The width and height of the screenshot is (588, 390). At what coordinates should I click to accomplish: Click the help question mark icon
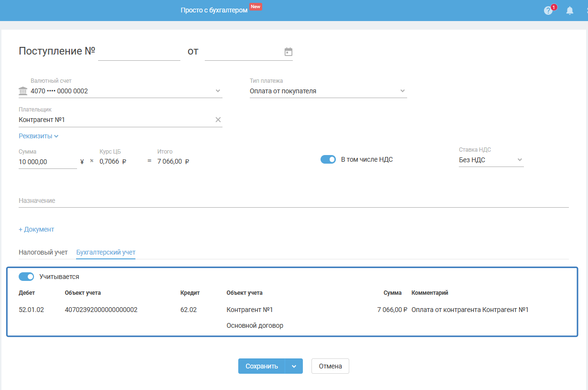click(548, 11)
